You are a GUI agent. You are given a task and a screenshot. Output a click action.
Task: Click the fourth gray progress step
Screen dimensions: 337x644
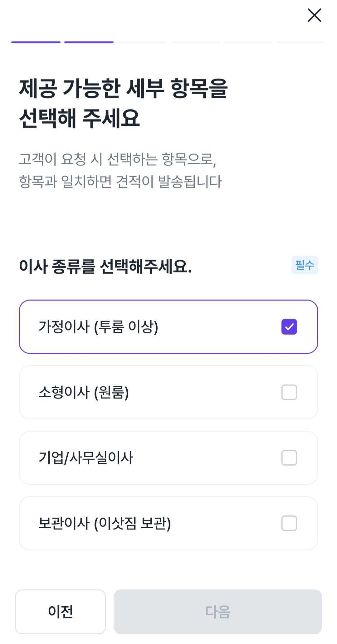(x=195, y=42)
